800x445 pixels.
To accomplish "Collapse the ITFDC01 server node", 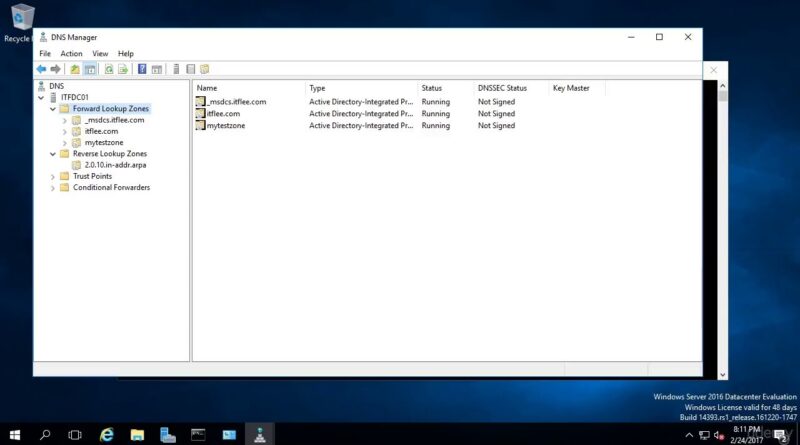I will pos(41,97).
